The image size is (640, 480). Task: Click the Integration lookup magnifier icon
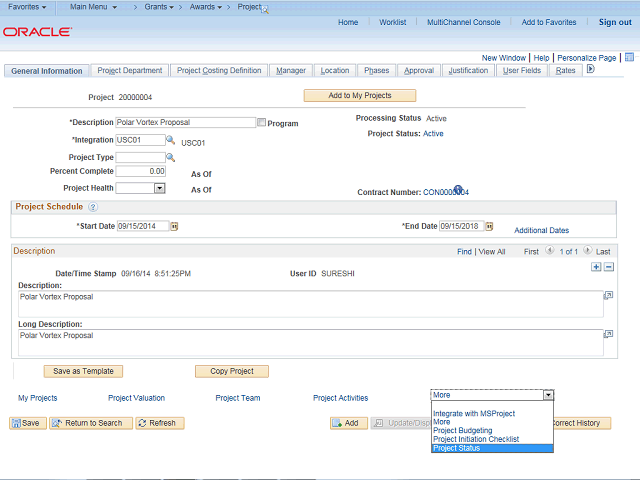[x=171, y=141]
